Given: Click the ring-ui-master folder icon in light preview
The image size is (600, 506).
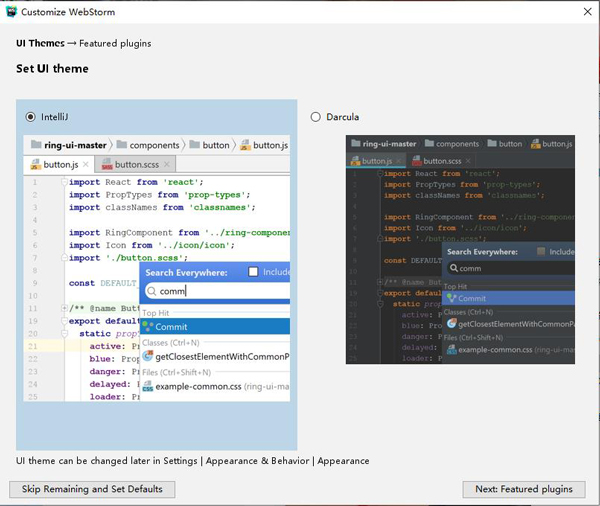Looking at the screenshot, I should 36,144.
